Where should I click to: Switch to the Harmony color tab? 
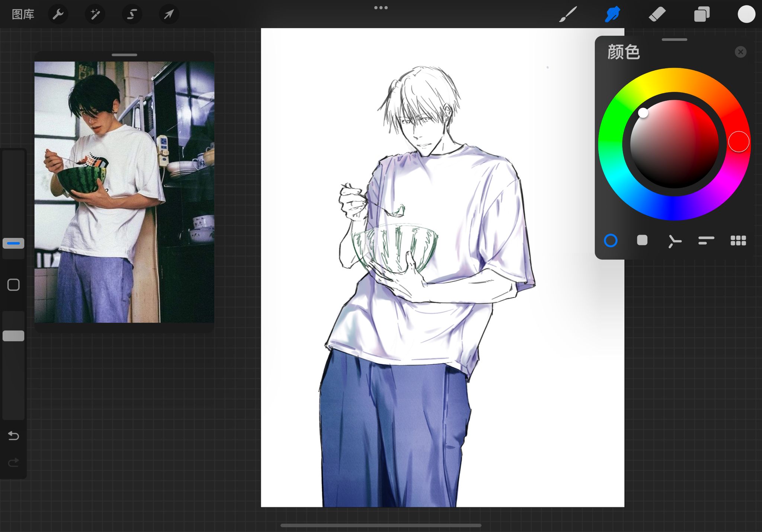point(674,241)
